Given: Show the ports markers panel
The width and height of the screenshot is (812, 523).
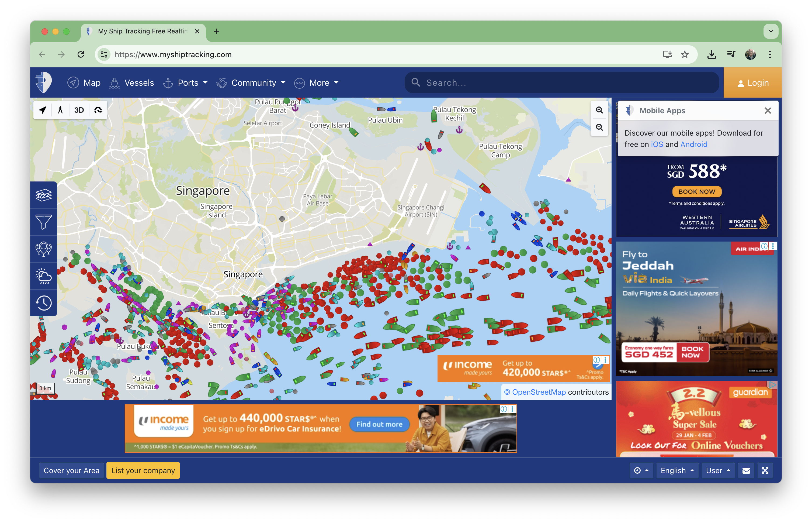Looking at the screenshot, I should point(44,249).
